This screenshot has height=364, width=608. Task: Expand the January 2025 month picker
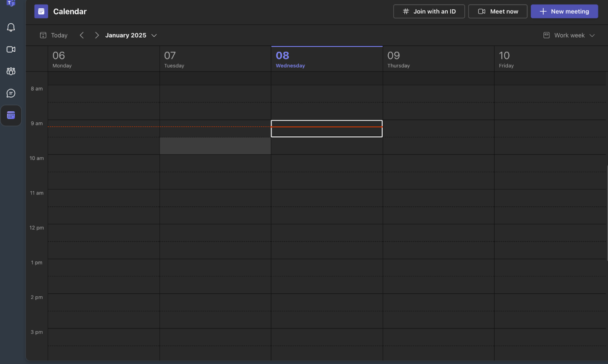click(x=131, y=36)
